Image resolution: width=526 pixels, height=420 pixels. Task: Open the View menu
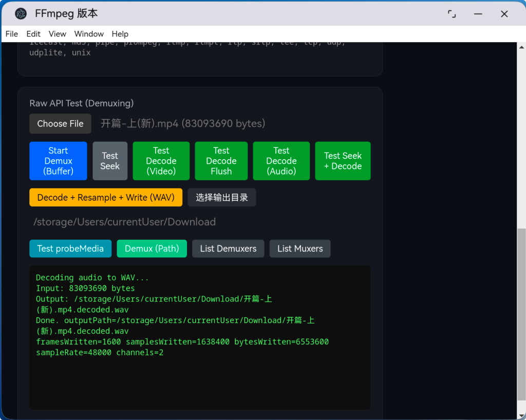pyautogui.click(x=58, y=34)
